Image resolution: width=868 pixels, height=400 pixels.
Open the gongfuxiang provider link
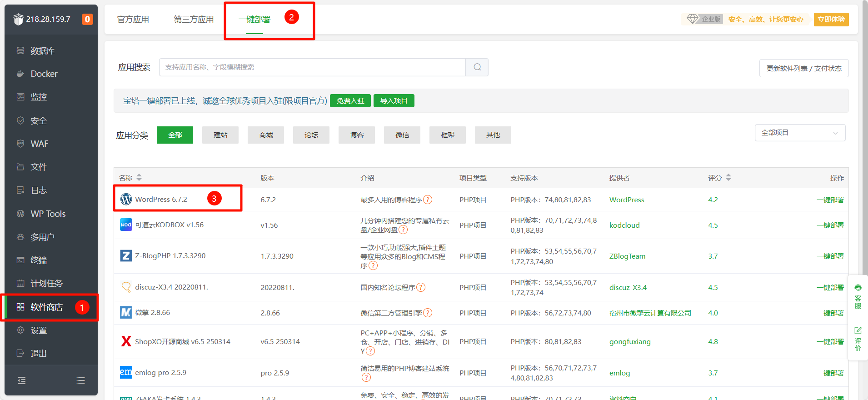(x=630, y=341)
